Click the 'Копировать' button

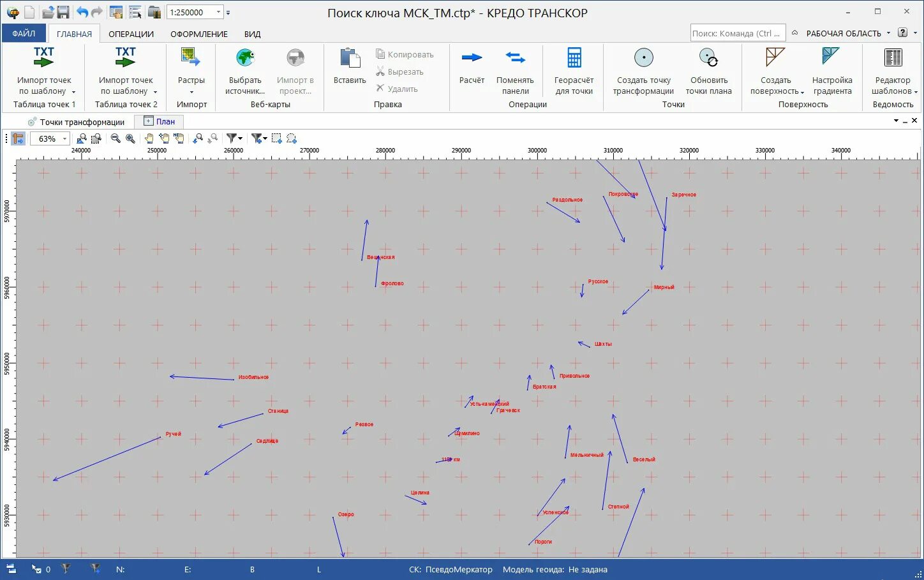coord(405,54)
